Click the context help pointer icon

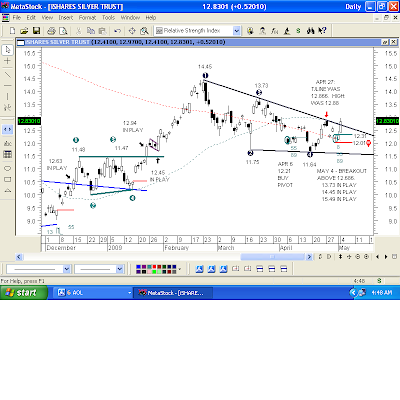[x=322, y=31]
